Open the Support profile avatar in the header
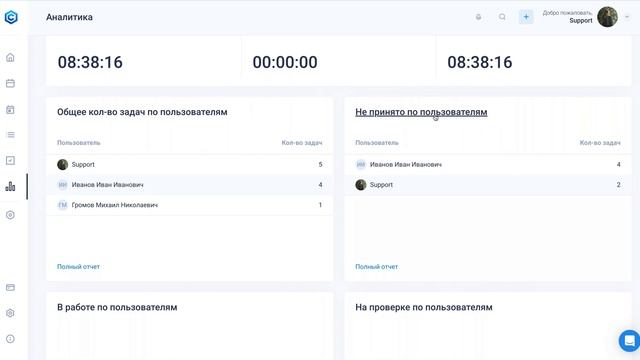This screenshot has height=360, width=640. [x=607, y=17]
